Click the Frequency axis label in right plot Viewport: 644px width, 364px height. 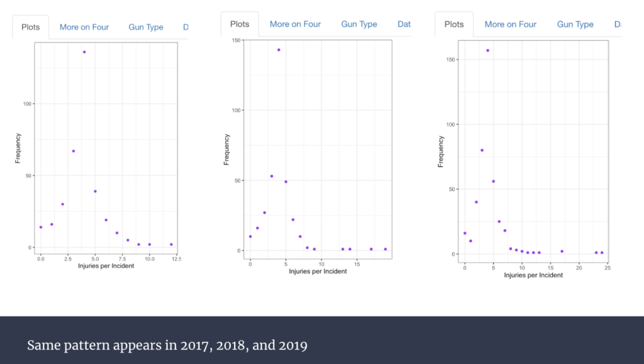[441, 151]
